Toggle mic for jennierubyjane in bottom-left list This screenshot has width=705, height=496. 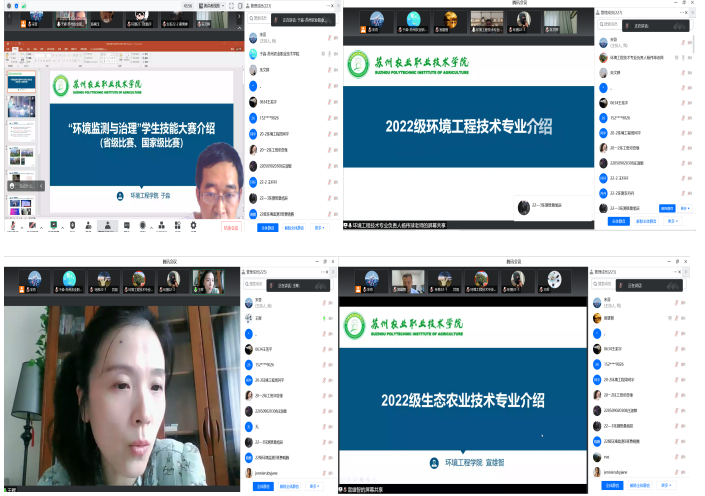pyautogui.click(x=325, y=473)
